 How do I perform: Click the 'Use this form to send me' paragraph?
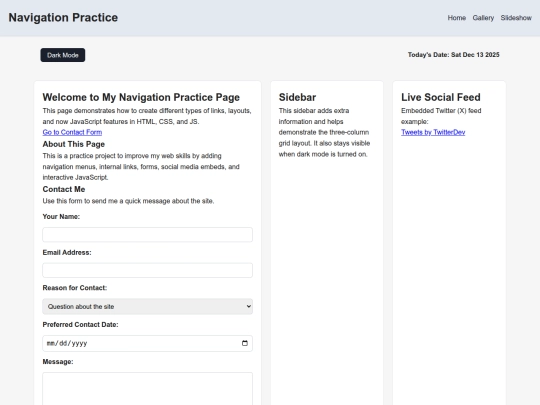coord(128,201)
